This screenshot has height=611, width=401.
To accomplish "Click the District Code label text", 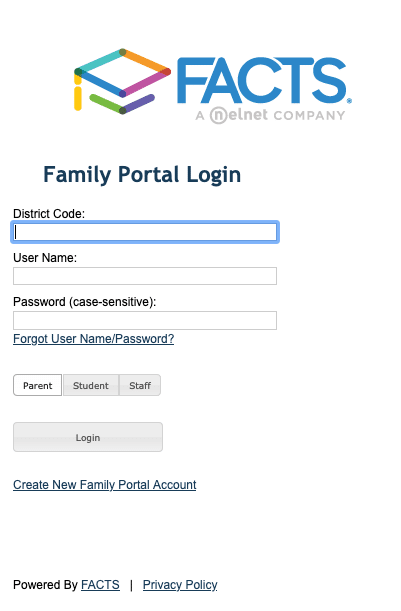I will 49,214.
